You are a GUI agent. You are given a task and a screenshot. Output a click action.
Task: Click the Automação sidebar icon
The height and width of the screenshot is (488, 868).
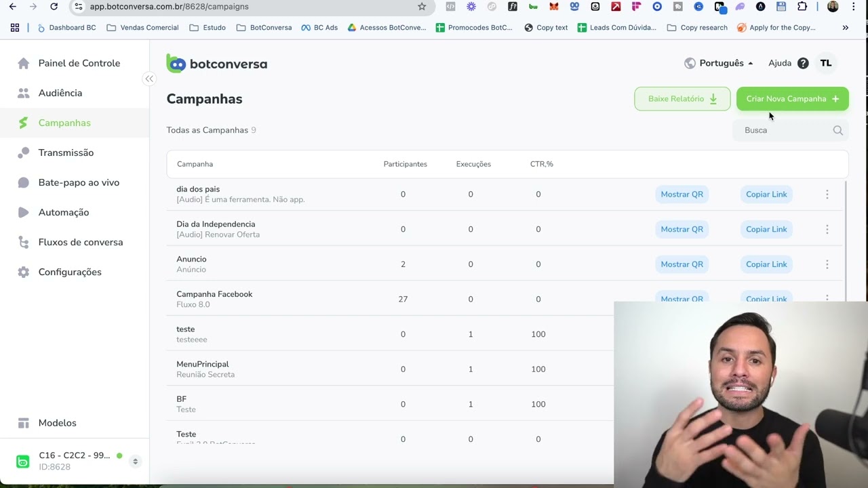pyautogui.click(x=24, y=212)
